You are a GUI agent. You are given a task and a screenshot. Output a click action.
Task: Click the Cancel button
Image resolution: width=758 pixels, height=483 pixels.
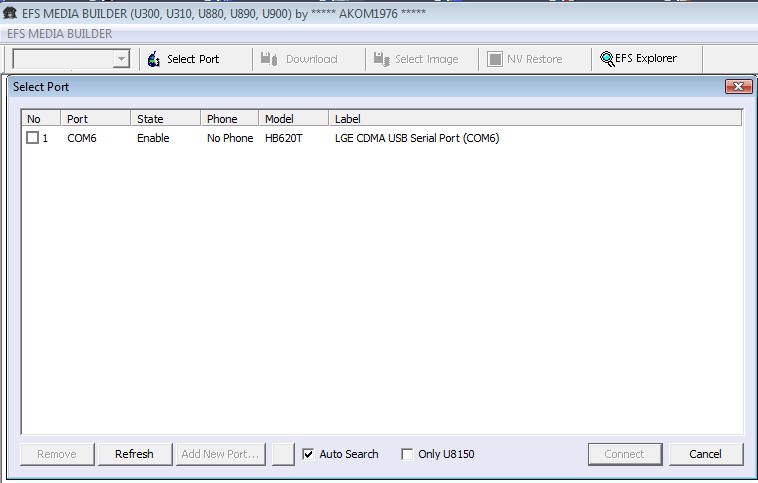706,454
